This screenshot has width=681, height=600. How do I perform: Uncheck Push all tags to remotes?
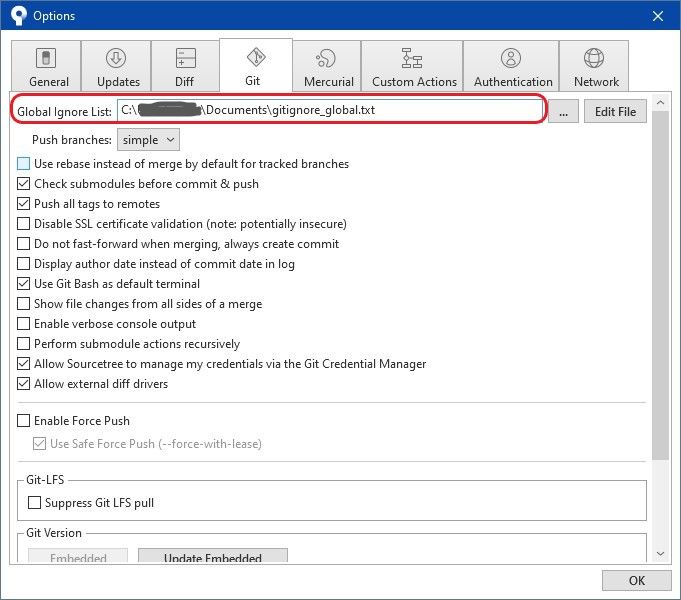pyautogui.click(x=23, y=204)
